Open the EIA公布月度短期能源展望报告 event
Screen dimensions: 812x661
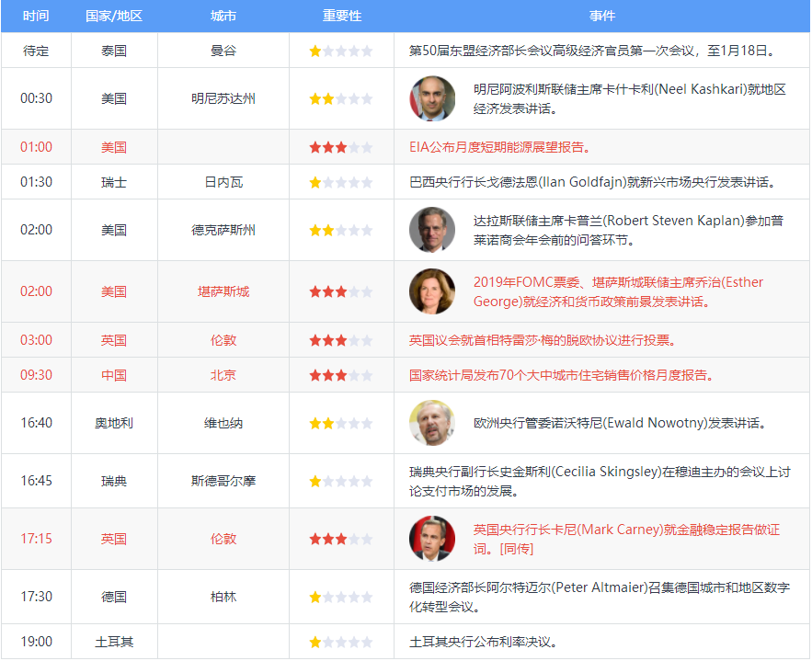(x=499, y=147)
